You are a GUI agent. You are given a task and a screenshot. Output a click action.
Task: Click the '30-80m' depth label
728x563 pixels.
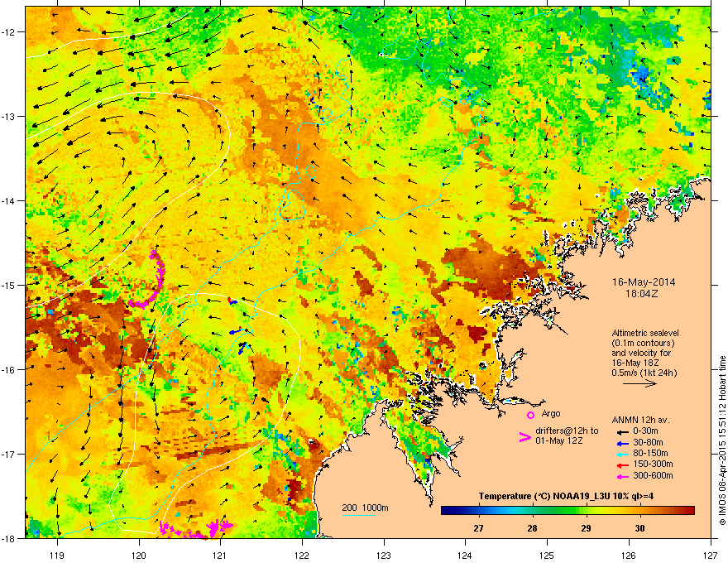pyautogui.click(x=648, y=443)
